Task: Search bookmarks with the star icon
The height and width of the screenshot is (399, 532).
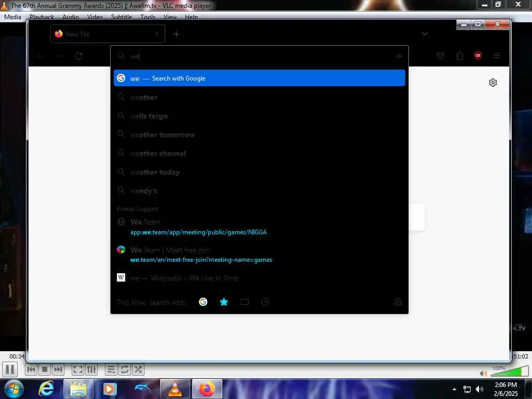Action: (224, 302)
